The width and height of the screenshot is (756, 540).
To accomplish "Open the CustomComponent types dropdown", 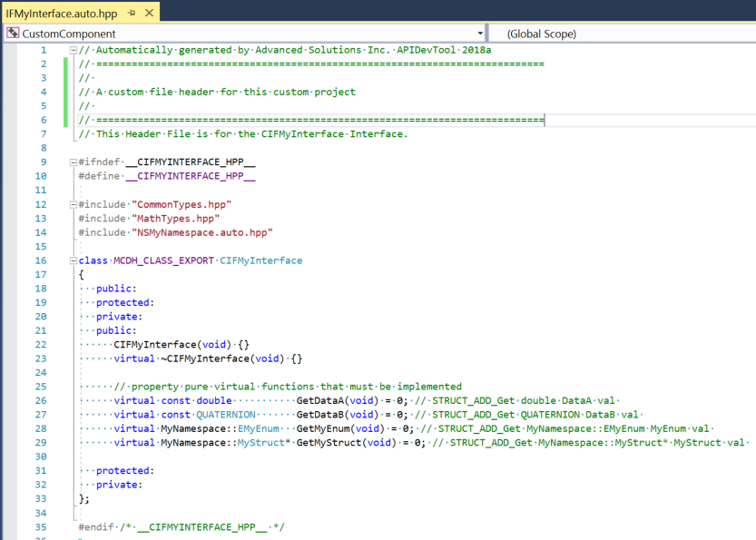I will pyautogui.click(x=480, y=33).
